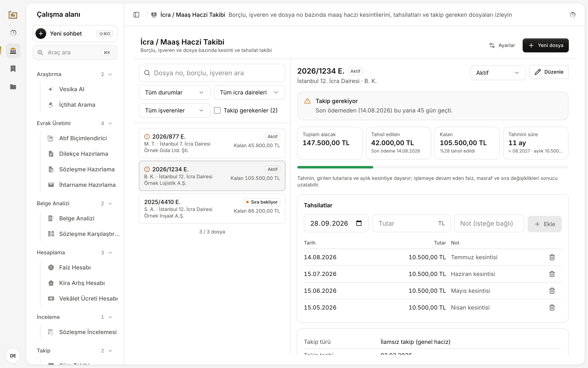Open Ayarlar settings
Image resolution: width=588 pixels, height=368 pixels.
502,46
